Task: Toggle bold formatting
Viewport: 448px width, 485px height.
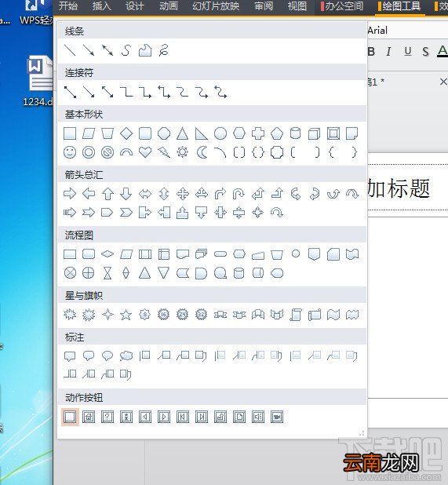Action: 371,51
